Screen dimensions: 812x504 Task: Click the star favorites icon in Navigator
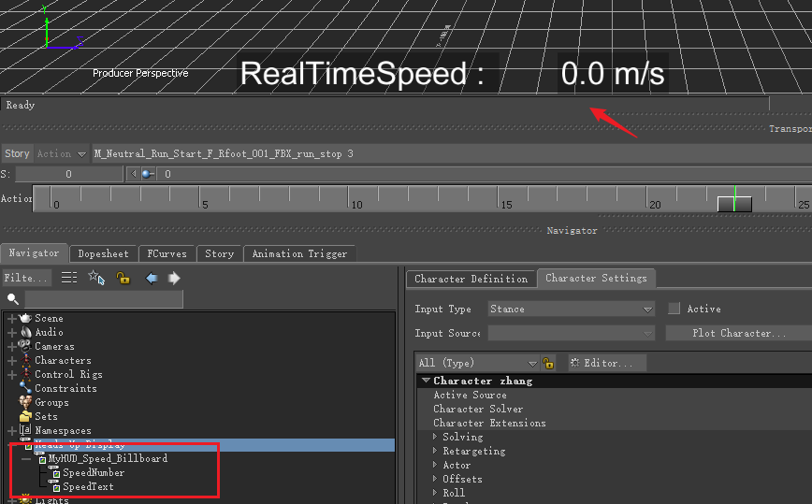tap(96, 278)
